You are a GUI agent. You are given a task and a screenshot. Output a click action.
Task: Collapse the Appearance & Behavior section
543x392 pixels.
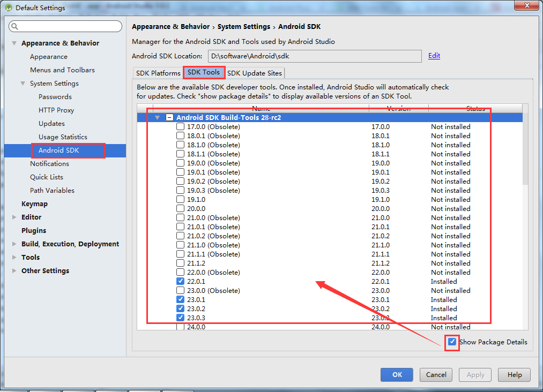[14, 43]
